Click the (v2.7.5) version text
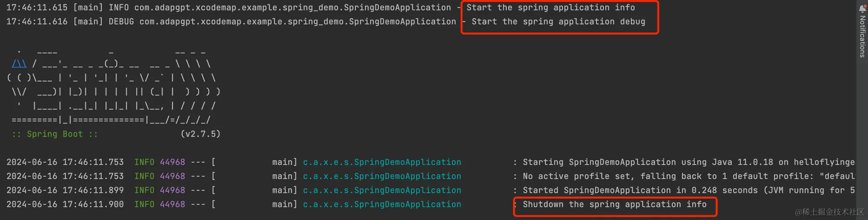Viewport: 868px width, 220px height. point(201,134)
